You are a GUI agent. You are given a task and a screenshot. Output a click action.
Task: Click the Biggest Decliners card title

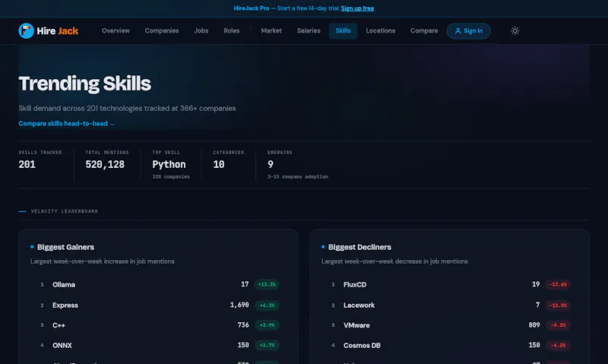coord(359,247)
